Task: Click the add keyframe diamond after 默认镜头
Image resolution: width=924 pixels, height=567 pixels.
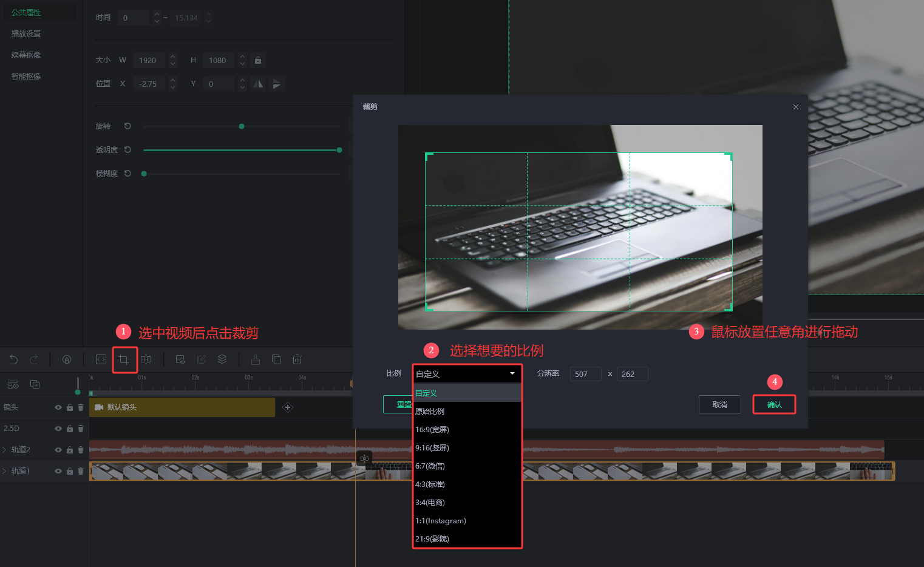Action: (288, 407)
